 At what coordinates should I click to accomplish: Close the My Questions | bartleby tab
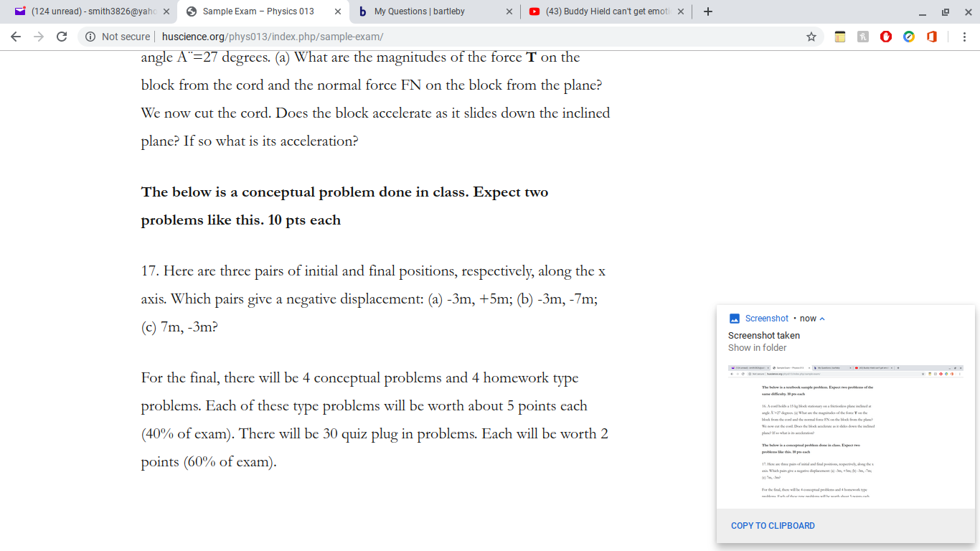pyautogui.click(x=509, y=11)
